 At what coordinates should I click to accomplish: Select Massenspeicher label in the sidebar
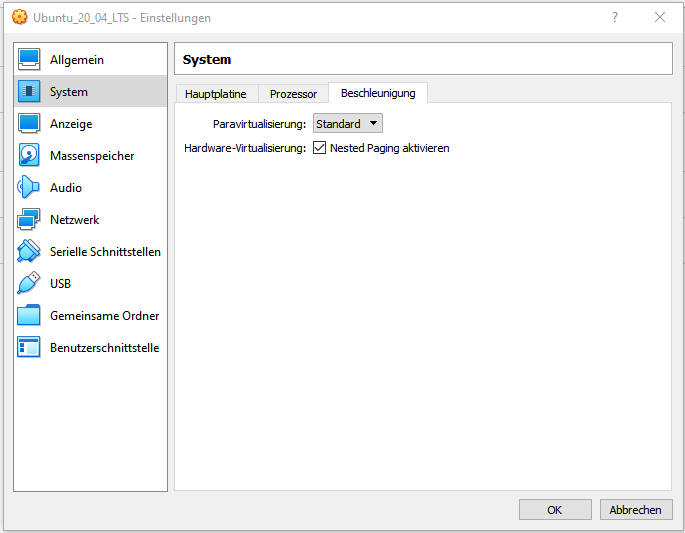tap(92, 156)
